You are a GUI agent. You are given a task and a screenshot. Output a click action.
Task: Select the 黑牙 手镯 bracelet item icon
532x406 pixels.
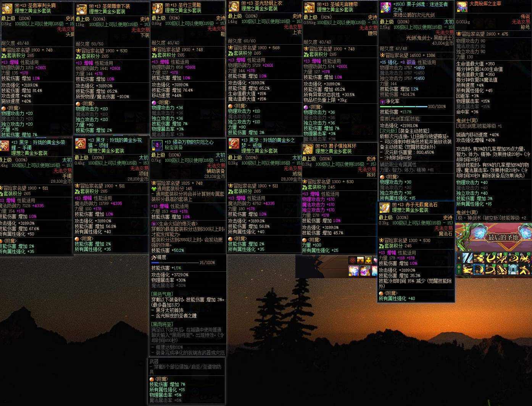(x=4, y=146)
